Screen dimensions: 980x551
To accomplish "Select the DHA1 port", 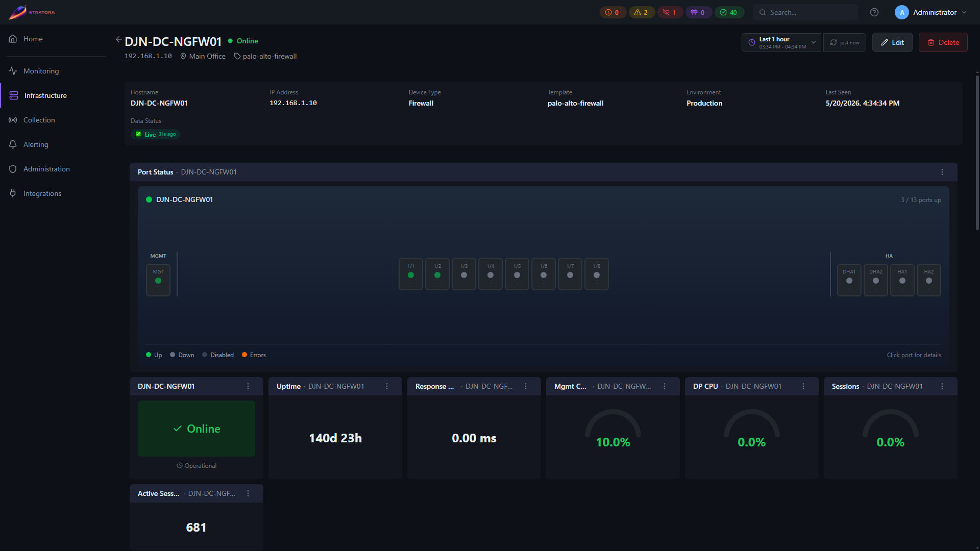I will [x=849, y=280].
